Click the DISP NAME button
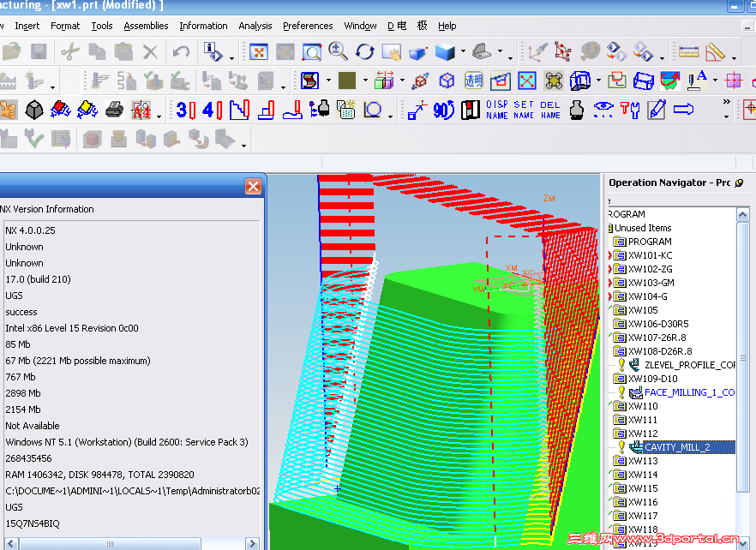The width and height of the screenshot is (756, 550). (x=496, y=110)
